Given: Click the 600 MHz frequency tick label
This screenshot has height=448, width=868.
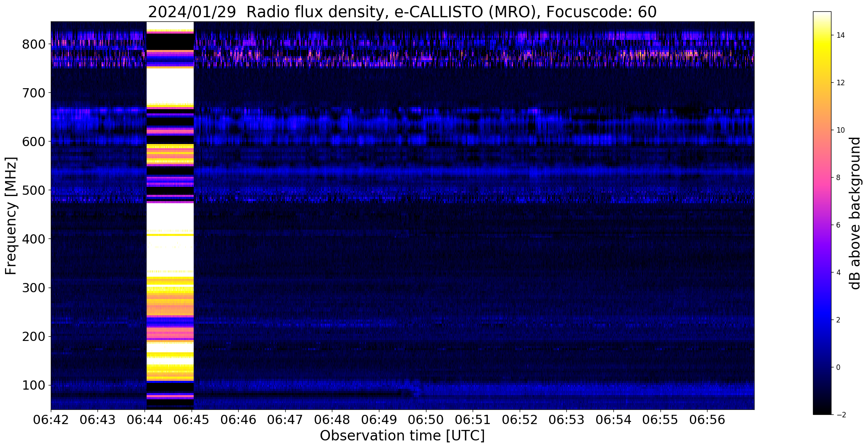Looking at the screenshot, I should pyautogui.click(x=34, y=141).
